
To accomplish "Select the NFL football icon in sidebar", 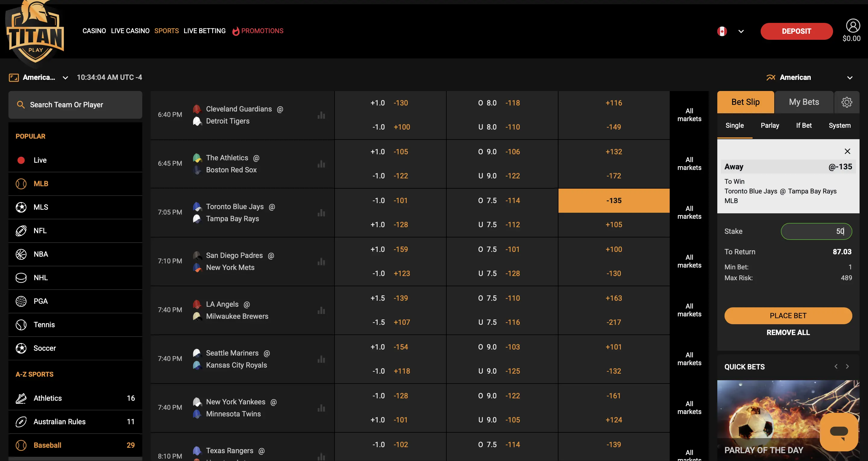I will (21, 231).
